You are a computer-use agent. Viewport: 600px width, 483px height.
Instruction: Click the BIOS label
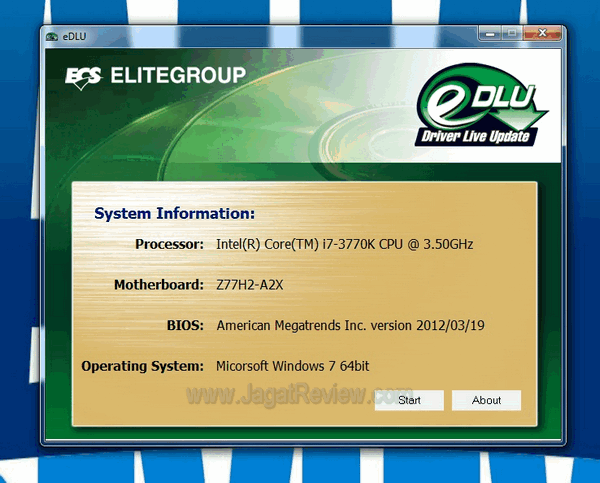coord(185,325)
